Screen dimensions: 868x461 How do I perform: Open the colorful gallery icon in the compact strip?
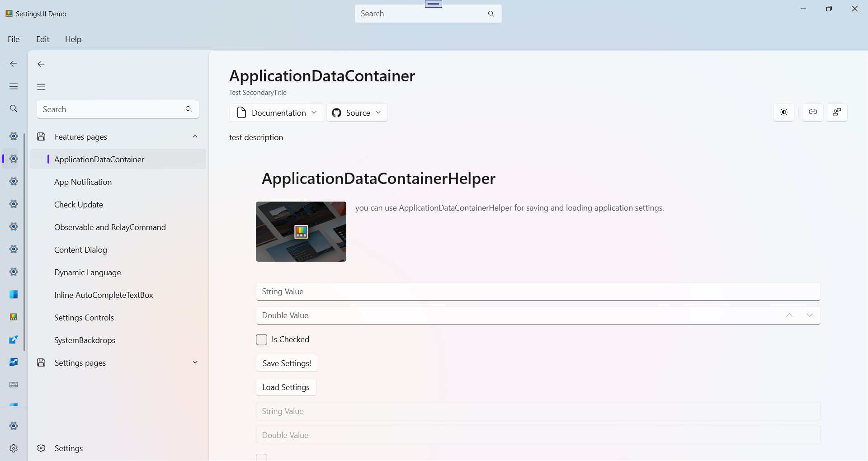(14, 317)
